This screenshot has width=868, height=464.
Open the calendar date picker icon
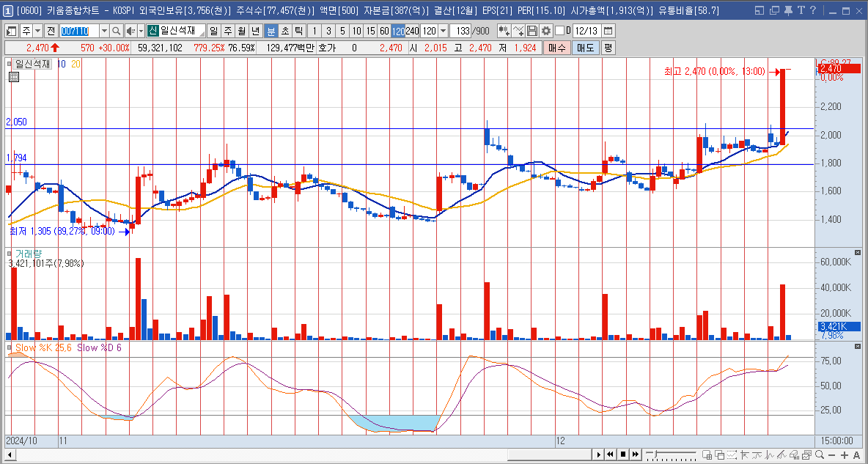coord(607,31)
